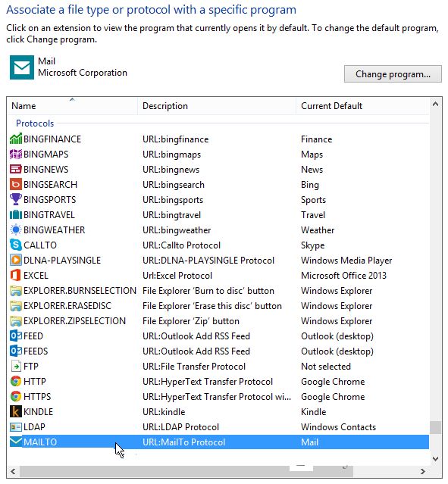Click the FTP page icon

[16, 366]
